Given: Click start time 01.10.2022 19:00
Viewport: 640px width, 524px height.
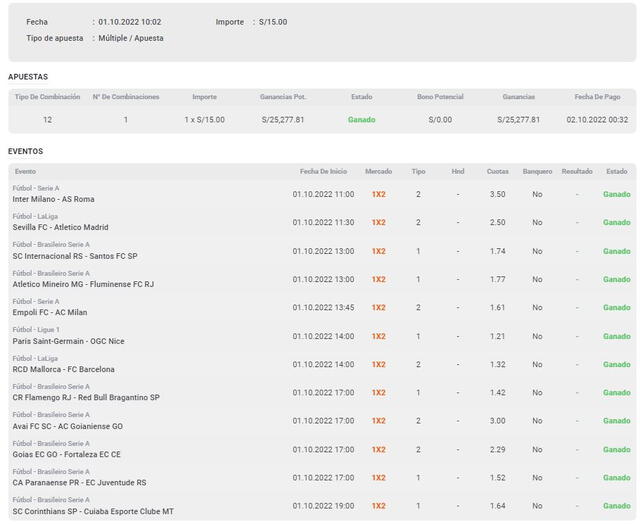Looking at the screenshot, I should [323, 506].
